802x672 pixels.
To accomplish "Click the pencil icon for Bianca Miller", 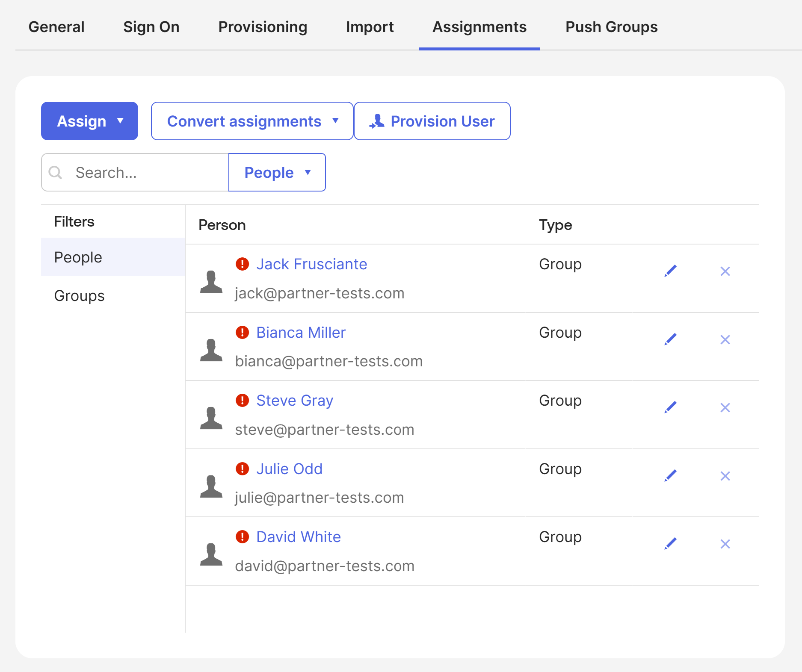I will click(x=670, y=339).
